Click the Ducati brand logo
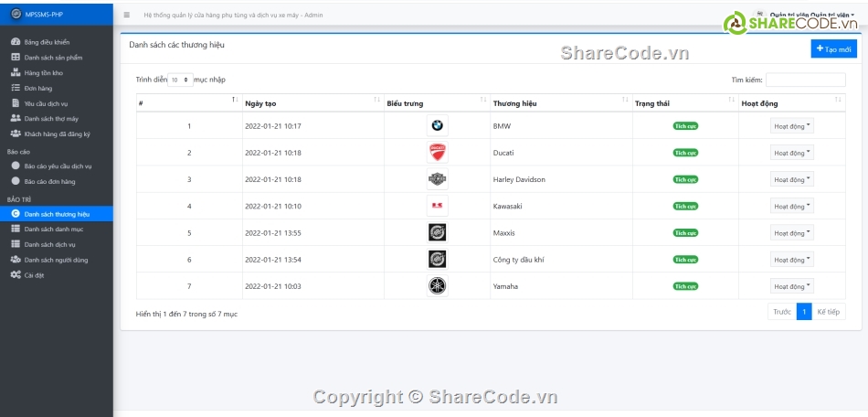The height and width of the screenshot is (417, 868). coord(437,153)
